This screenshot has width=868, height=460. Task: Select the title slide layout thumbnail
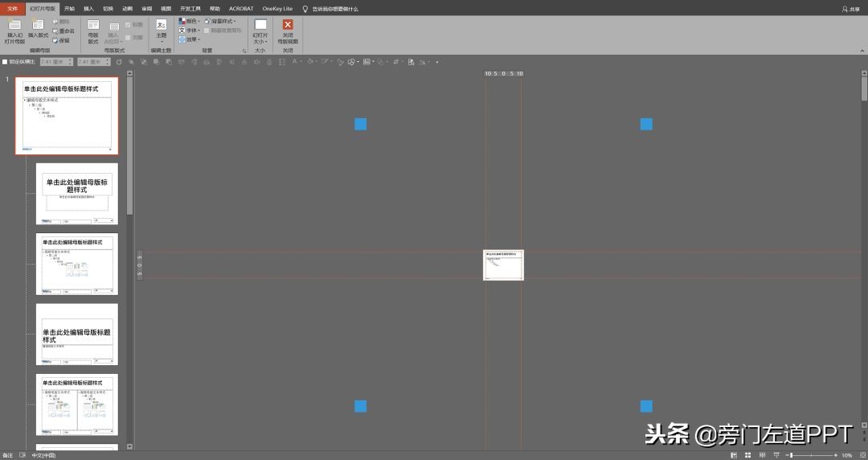click(77, 194)
